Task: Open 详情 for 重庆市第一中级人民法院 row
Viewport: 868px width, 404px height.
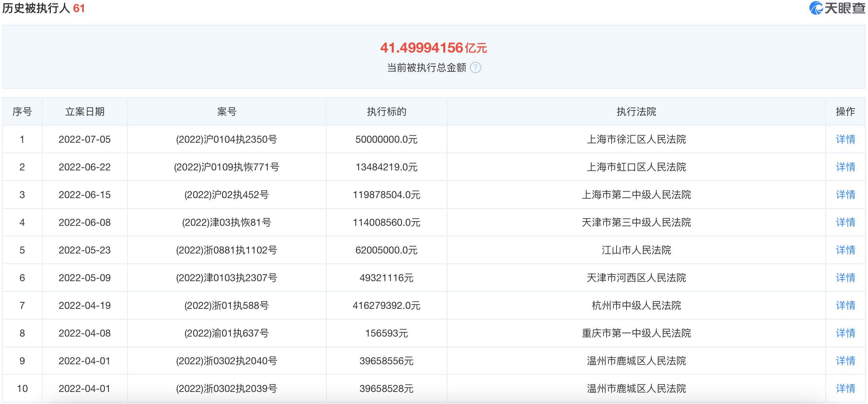Action: (845, 333)
